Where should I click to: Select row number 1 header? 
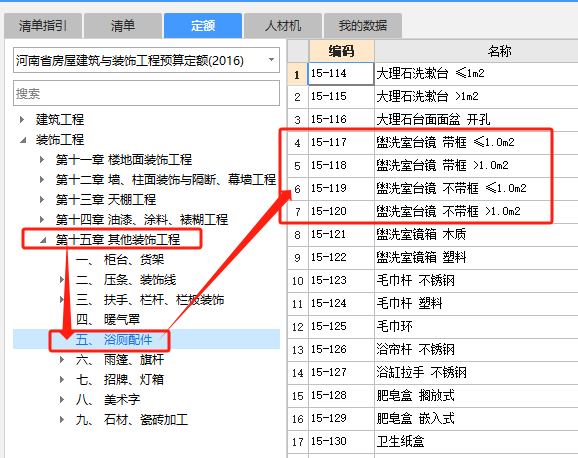[x=297, y=74]
